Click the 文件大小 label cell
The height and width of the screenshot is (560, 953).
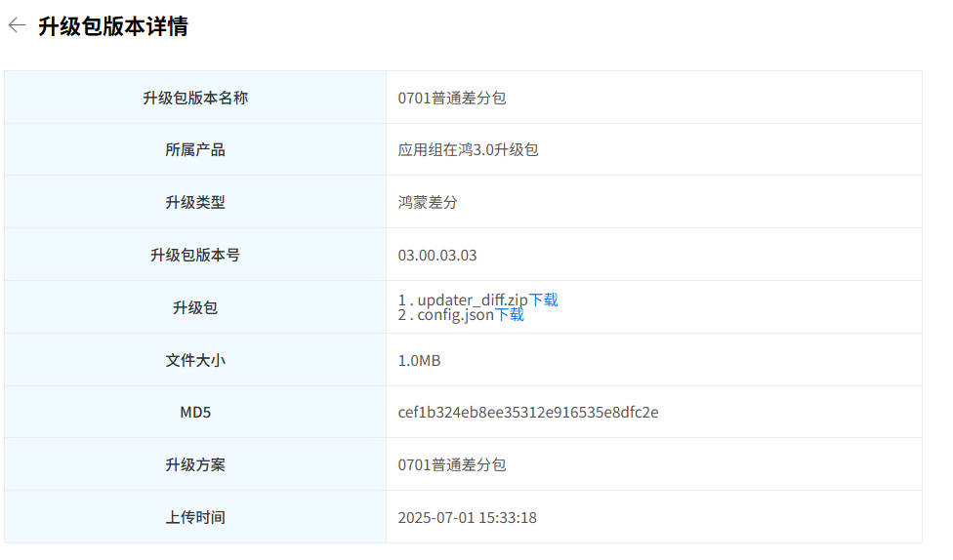point(195,360)
